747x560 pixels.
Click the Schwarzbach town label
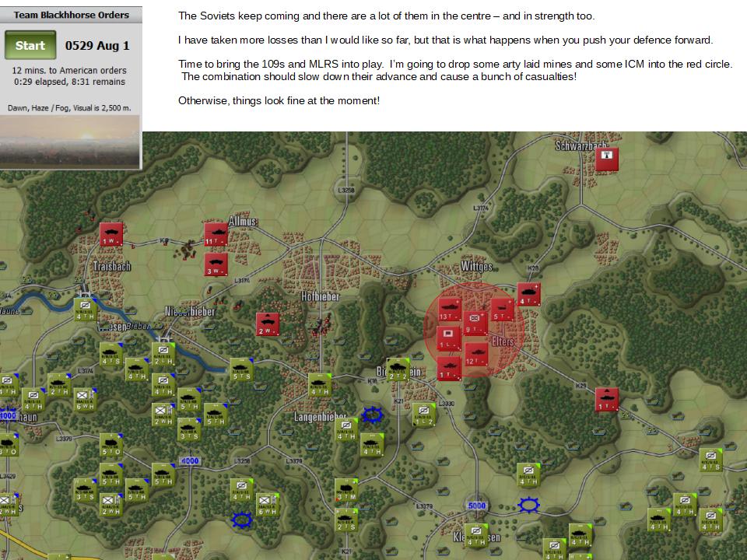pos(581,145)
